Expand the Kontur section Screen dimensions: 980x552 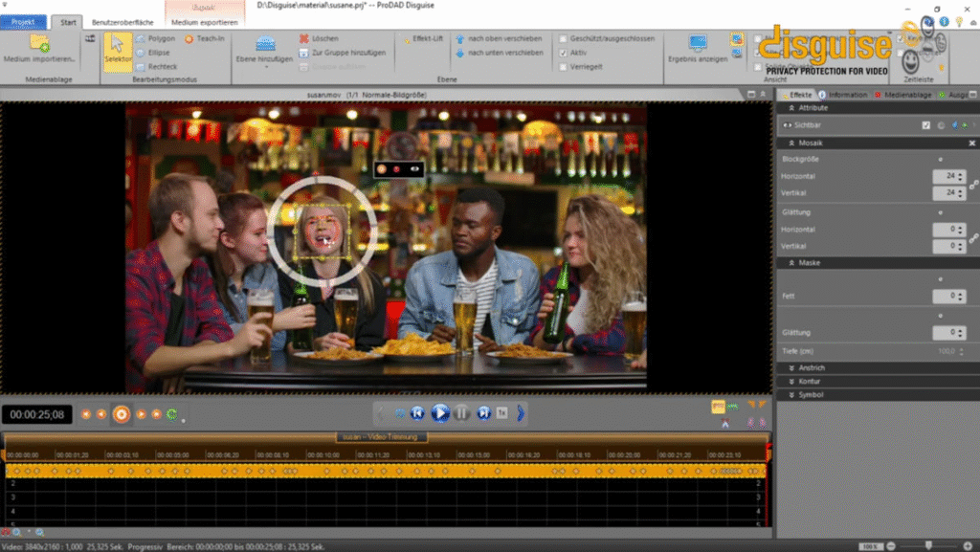[805, 381]
